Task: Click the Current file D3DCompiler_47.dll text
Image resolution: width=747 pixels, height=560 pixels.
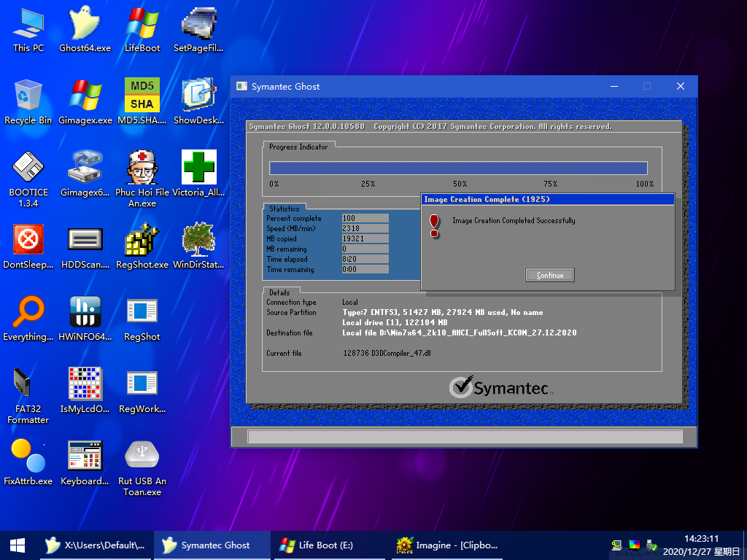Action: 387,354
